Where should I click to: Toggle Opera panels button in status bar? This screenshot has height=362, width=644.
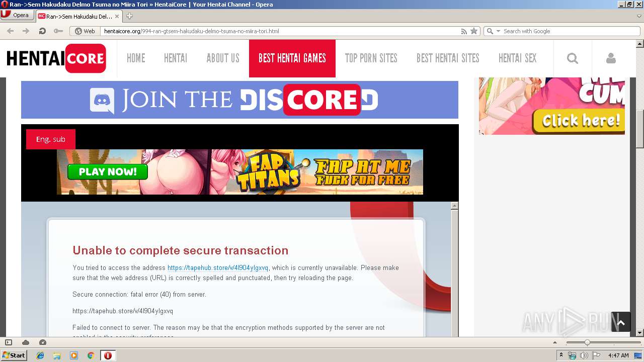(9, 342)
